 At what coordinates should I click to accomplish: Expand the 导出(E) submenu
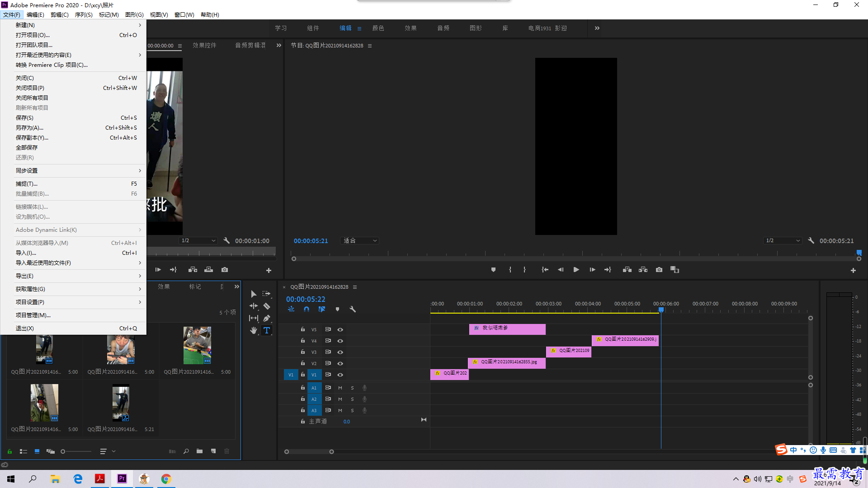click(73, 276)
